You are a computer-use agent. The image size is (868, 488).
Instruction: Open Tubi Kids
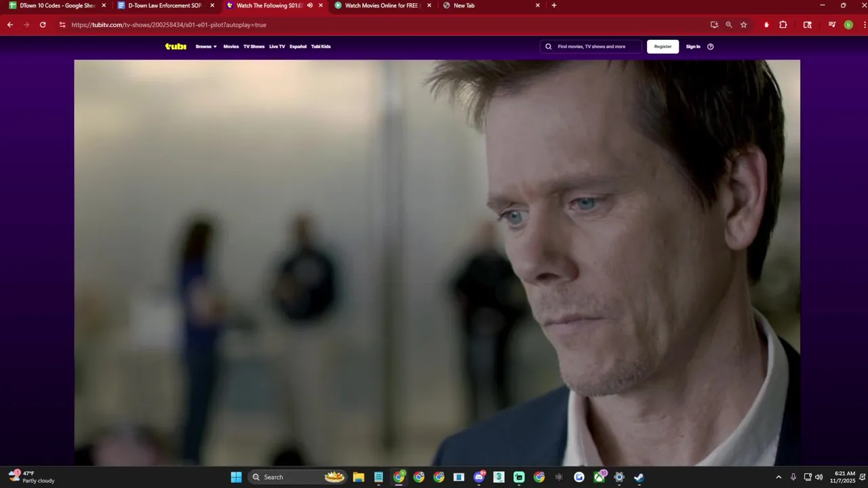321,47
